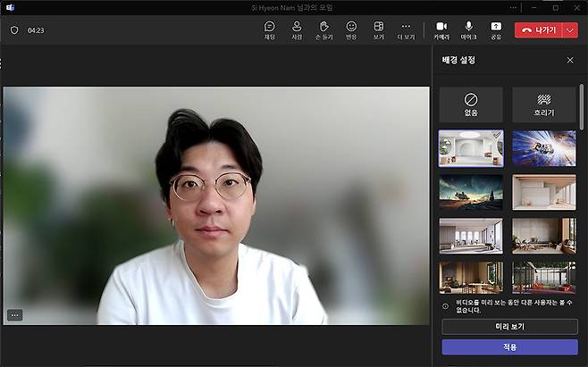Maximize the Teams meeting window
588x367 pixels.
tap(555, 7)
